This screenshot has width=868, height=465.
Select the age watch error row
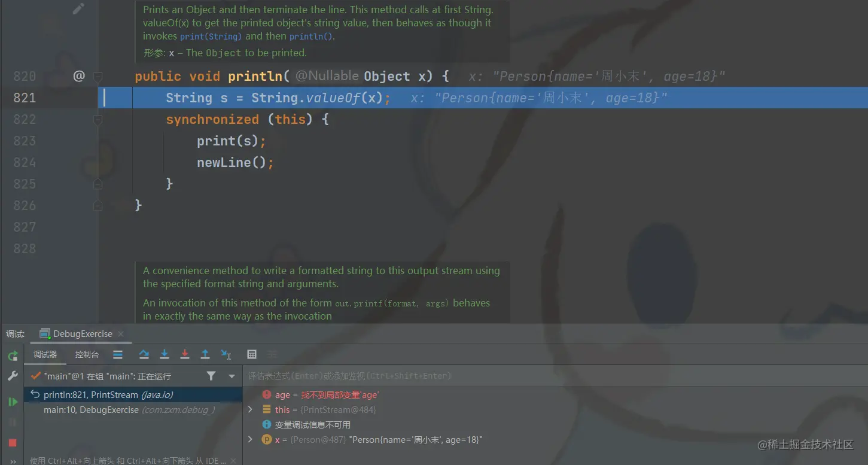pyautogui.click(x=555, y=395)
